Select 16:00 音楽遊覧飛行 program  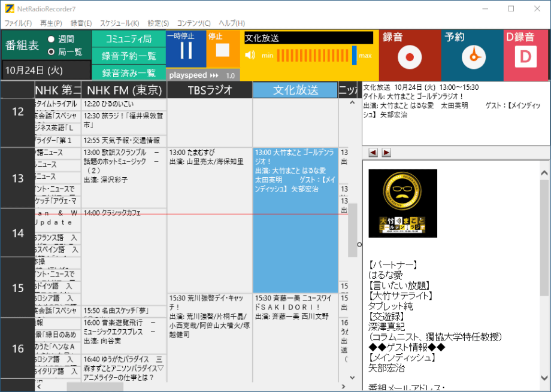click(x=125, y=336)
